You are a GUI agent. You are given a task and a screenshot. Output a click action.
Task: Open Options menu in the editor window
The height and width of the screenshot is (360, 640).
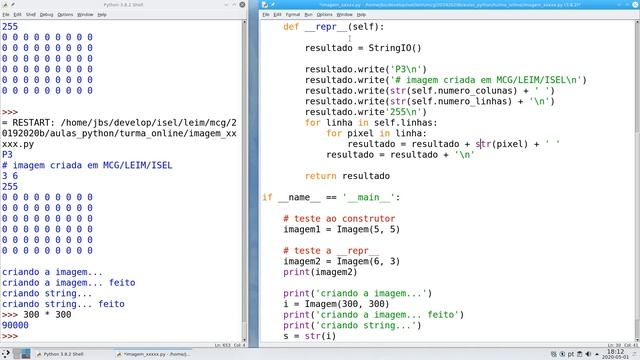[324, 14]
